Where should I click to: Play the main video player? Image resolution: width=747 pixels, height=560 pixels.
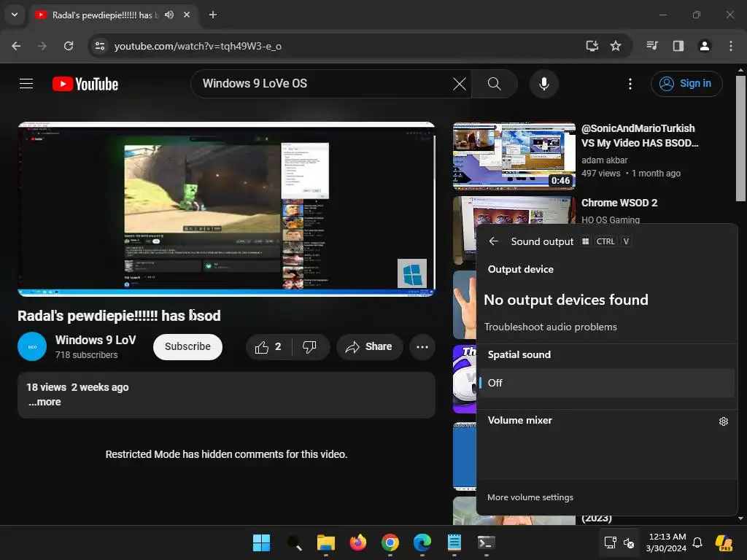coord(226,209)
